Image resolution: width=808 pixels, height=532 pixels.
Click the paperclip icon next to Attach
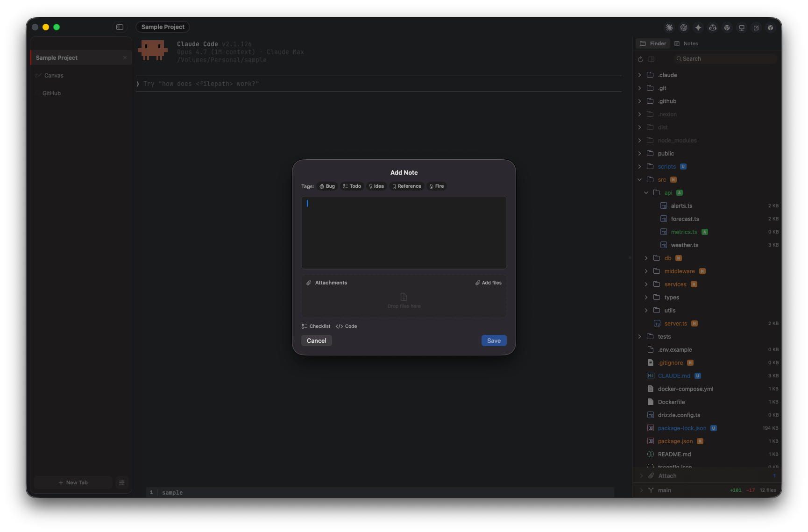coord(651,475)
